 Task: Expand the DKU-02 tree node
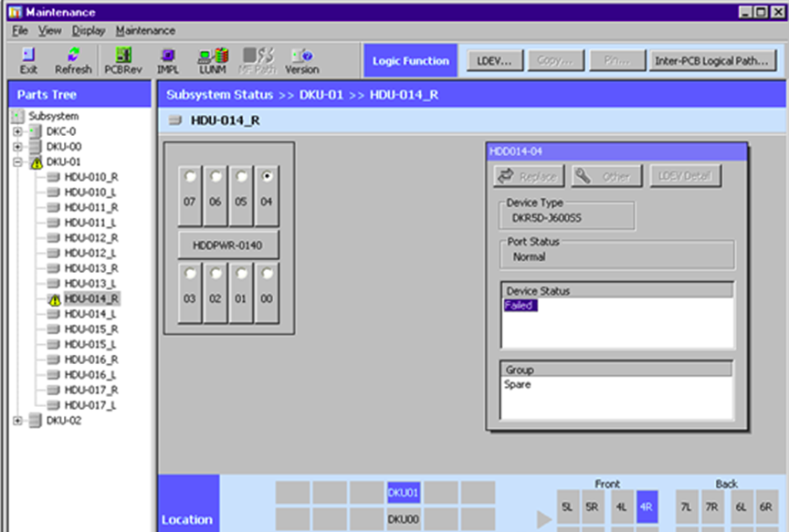(x=17, y=421)
